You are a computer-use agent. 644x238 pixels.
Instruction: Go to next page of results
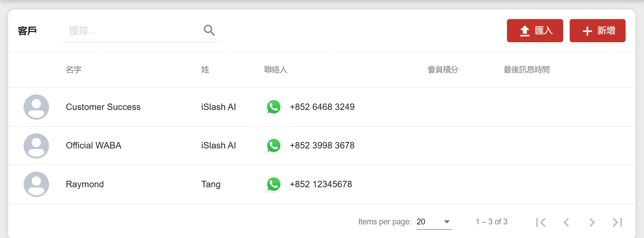pos(592,222)
